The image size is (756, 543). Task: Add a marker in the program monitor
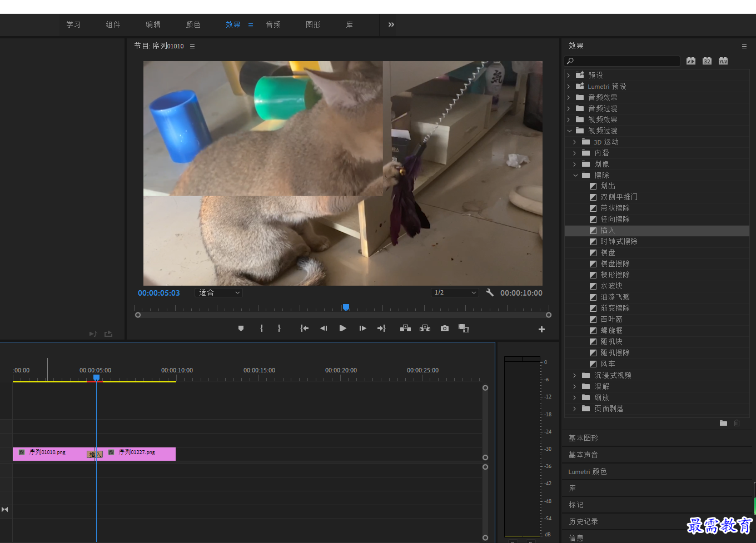click(241, 328)
